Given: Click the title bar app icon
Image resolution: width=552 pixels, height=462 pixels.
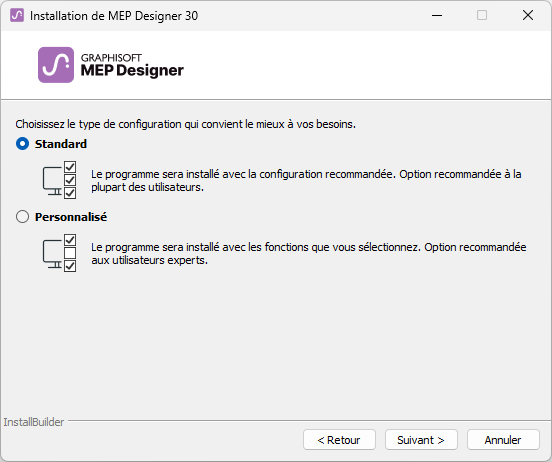Looking at the screenshot, I should 17,15.
